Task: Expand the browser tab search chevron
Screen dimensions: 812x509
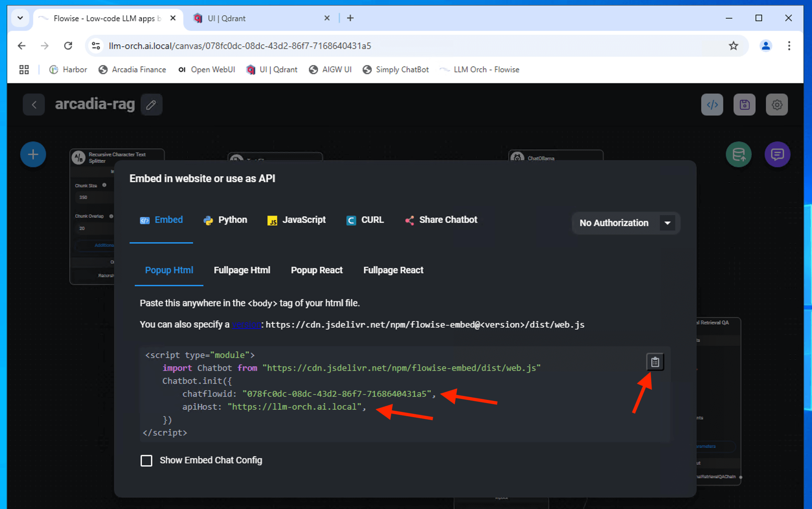Action: click(x=20, y=18)
